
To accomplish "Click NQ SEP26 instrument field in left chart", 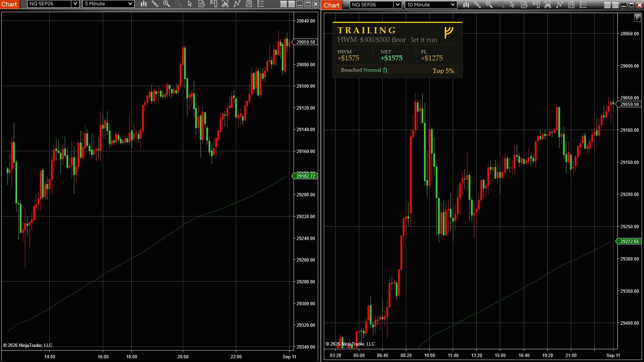I will pyautogui.click(x=49, y=4).
